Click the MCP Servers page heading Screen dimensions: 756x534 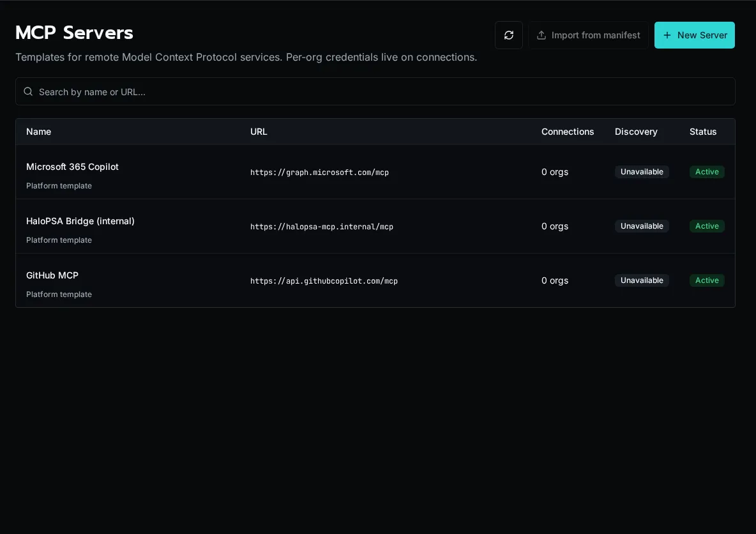pyautogui.click(x=74, y=33)
